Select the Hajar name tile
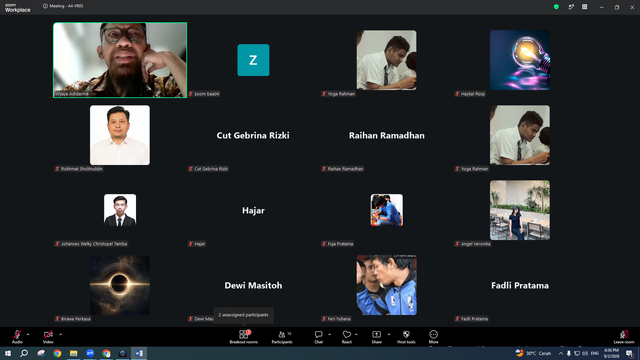 [x=253, y=210]
